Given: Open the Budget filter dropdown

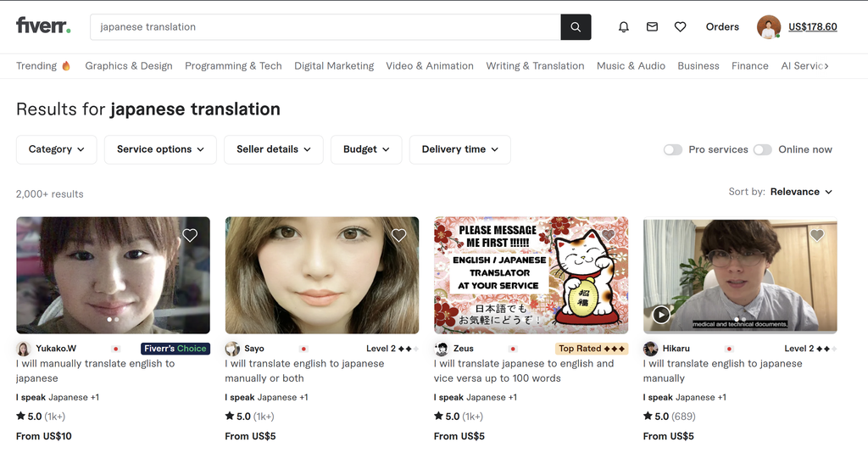Looking at the screenshot, I should [366, 149].
